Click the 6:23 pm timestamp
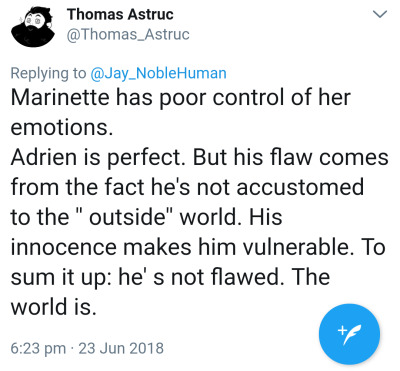Screen dimensions: 400x371 38,348
